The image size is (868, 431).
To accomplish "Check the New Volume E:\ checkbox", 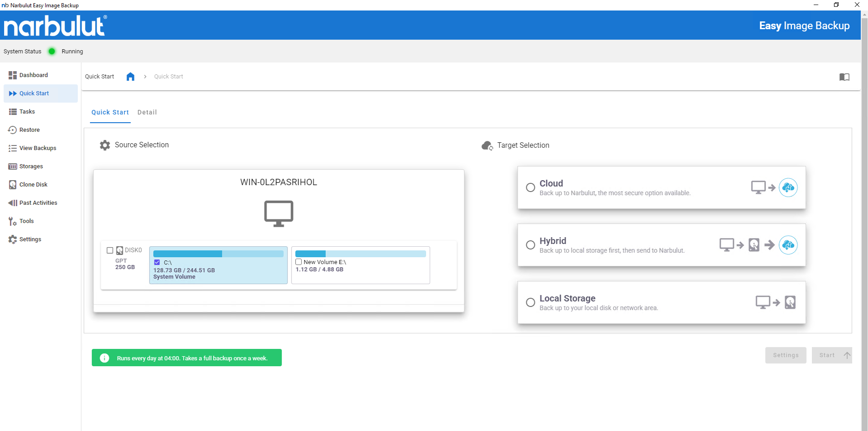I will 299,262.
